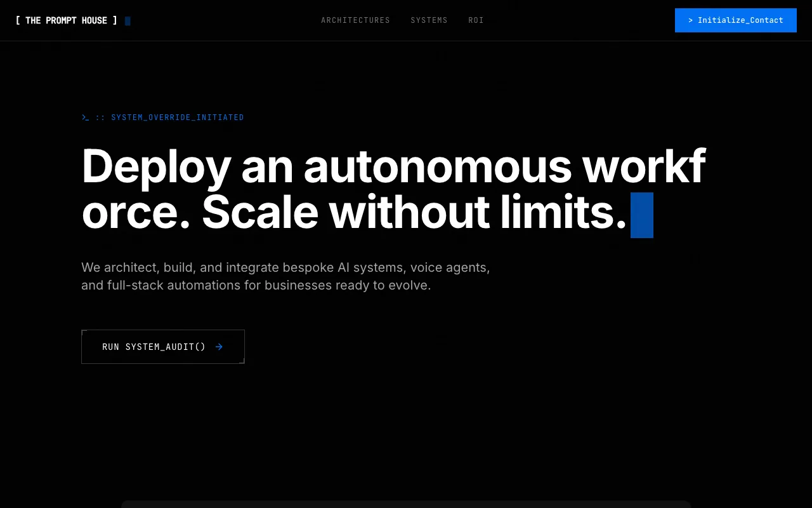Run the SYSTEM_AUDIT() command button
This screenshot has height=508, width=812.
point(162,347)
